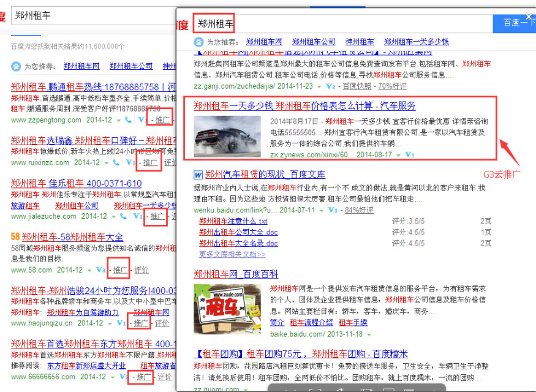Click the Wenku W document icon
Screen dimensions: 536x392
(x=198, y=175)
